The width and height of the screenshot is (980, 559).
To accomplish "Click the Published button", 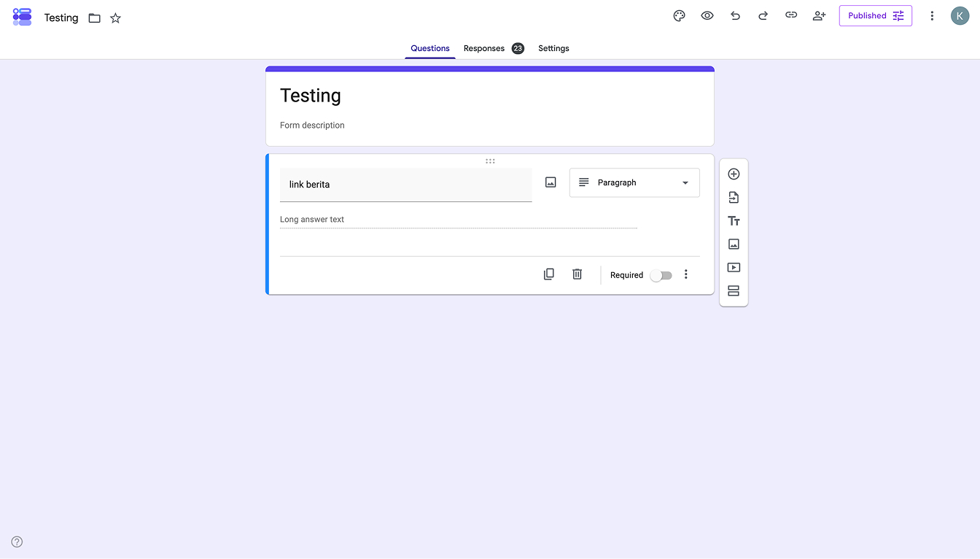I will [x=875, y=15].
